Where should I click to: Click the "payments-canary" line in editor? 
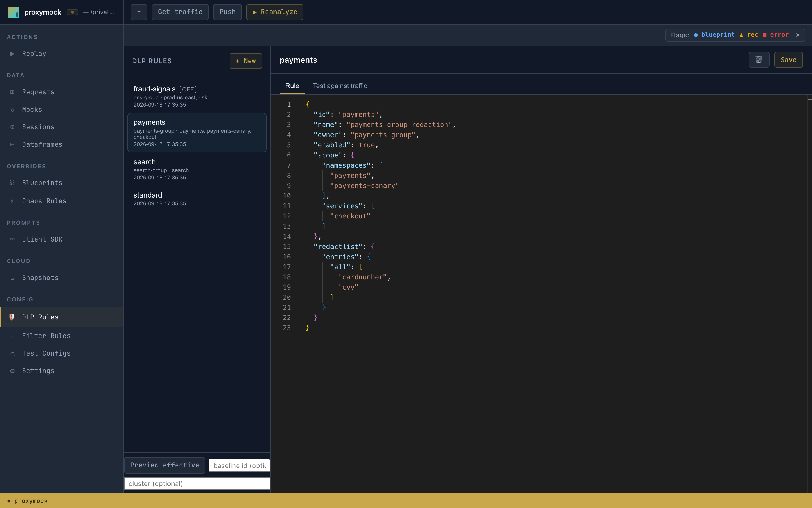point(364,186)
